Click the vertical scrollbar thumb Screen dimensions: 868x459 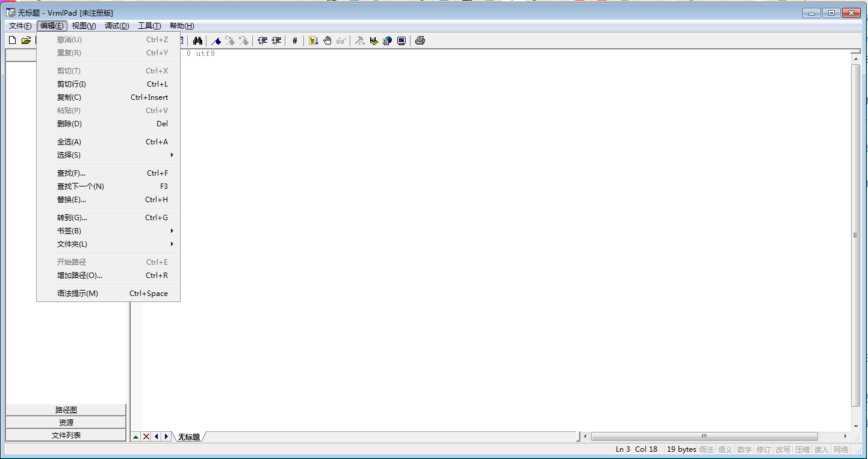(855, 235)
